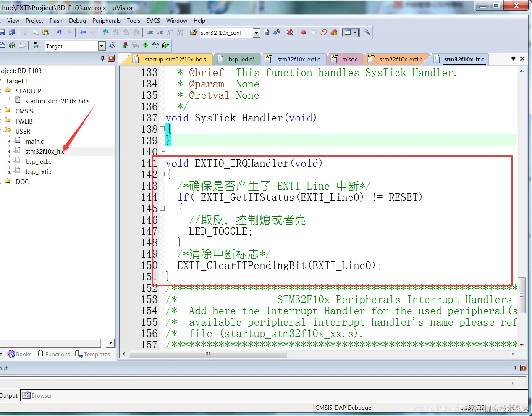Expand main.c in the project tree
This screenshot has width=532, height=416.
click(9, 142)
